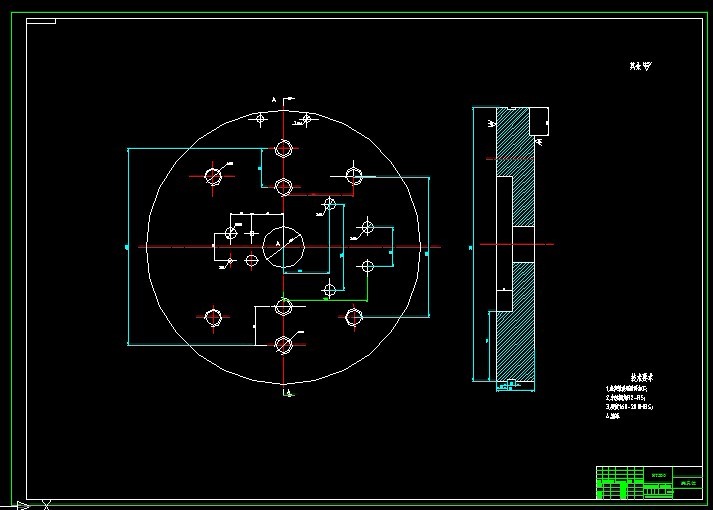
Task: Select the section label A above the disc
Action: point(274,100)
